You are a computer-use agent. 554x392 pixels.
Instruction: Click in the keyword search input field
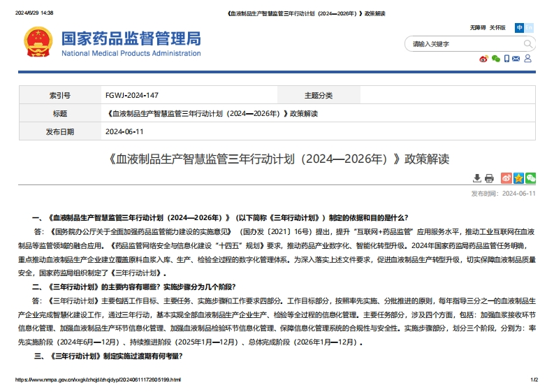tap(461, 43)
